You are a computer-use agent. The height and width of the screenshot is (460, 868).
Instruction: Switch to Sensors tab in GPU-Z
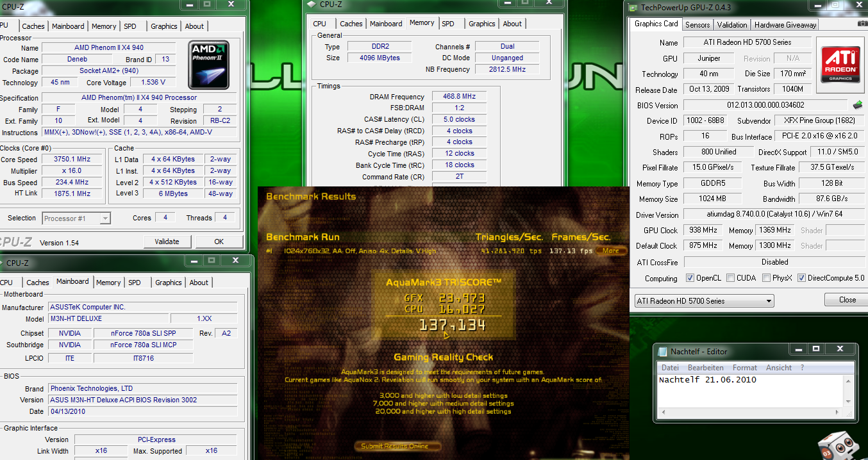[x=697, y=24]
